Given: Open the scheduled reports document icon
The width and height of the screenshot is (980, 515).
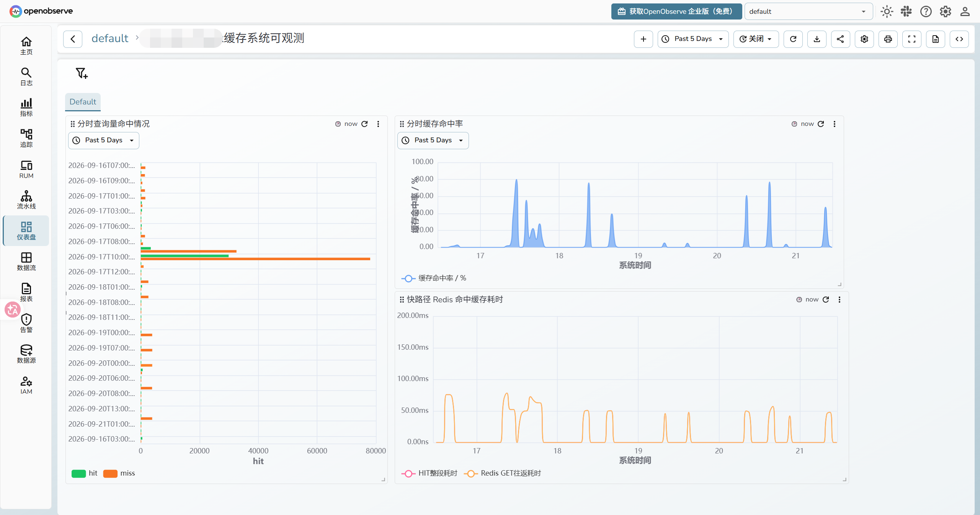Looking at the screenshot, I should (936, 39).
